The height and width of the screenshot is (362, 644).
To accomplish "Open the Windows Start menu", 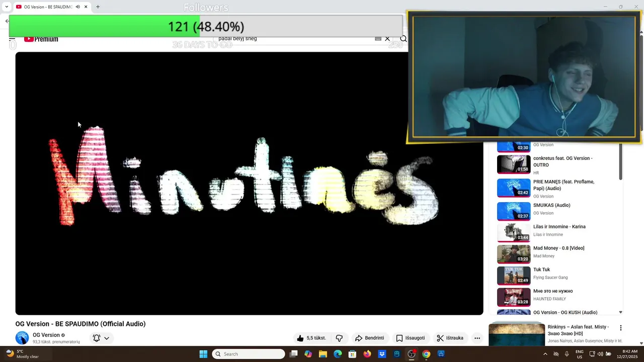I will tap(203, 354).
